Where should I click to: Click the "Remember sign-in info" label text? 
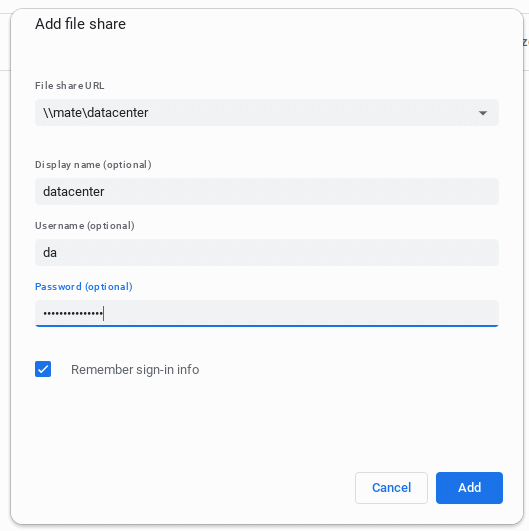135,369
